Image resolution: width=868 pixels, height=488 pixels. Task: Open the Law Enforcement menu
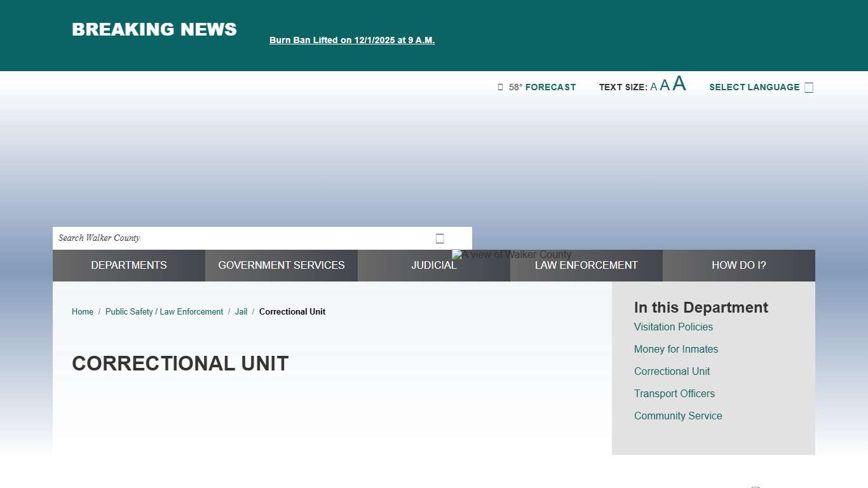[x=587, y=266]
